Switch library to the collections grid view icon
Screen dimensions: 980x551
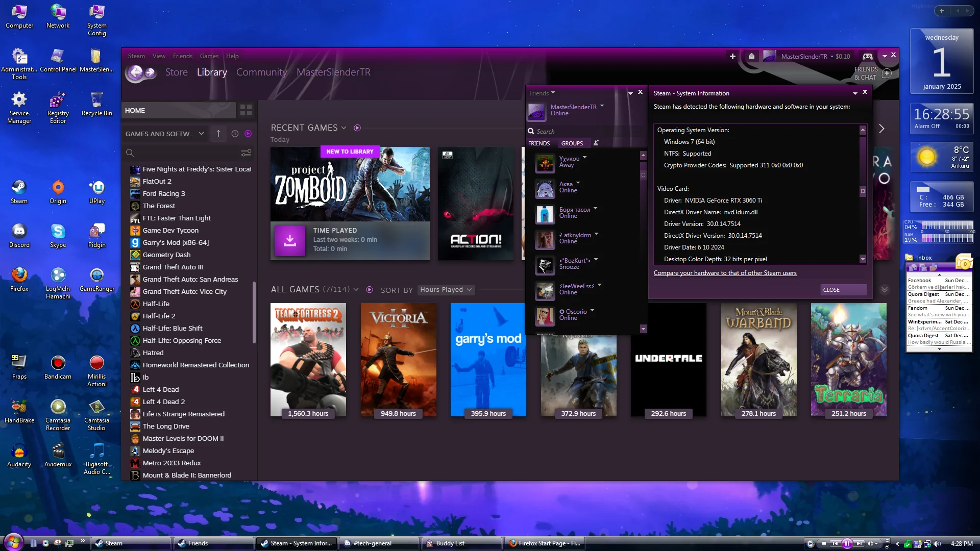point(246,110)
